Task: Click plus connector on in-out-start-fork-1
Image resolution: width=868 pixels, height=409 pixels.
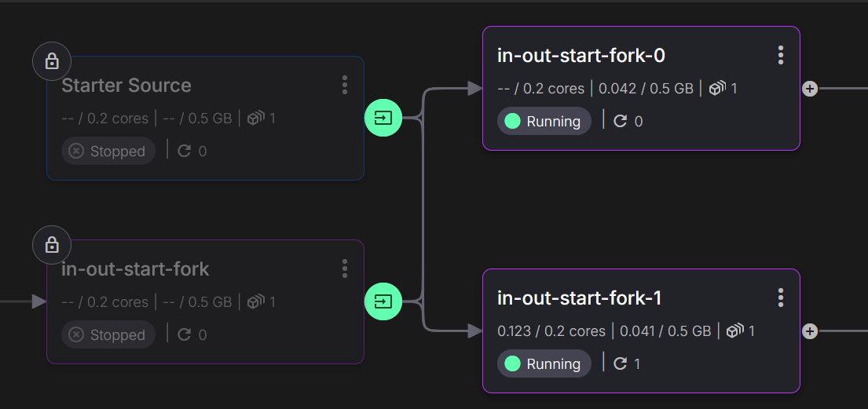Action: (810, 331)
